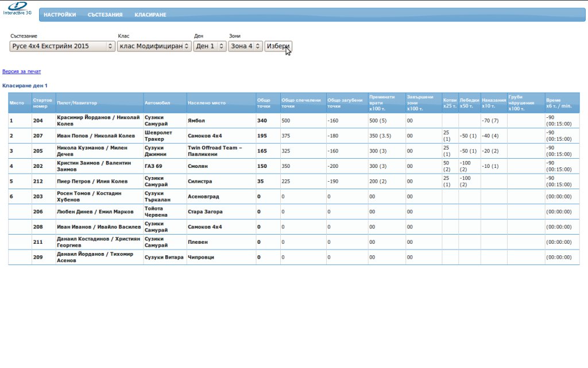The height and width of the screenshot is (368, 588).
Task: Open the Ден 1 dropdown
Action: [x=210, y=46]
